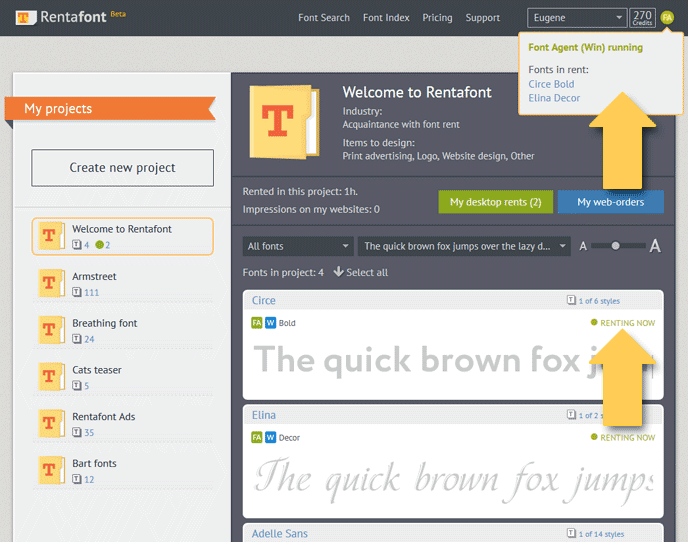Open the Adelle Sans font family link
Image resolution: width=688 pixels, height=542 pixels.
280,534
